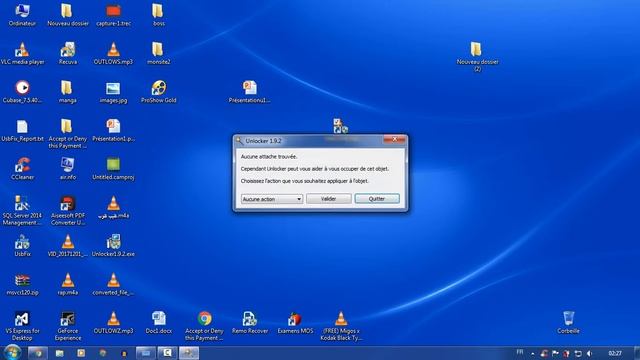
Task: Close the Unlocker 1.9.2 dialog
Action: click(x=394, y=140)
